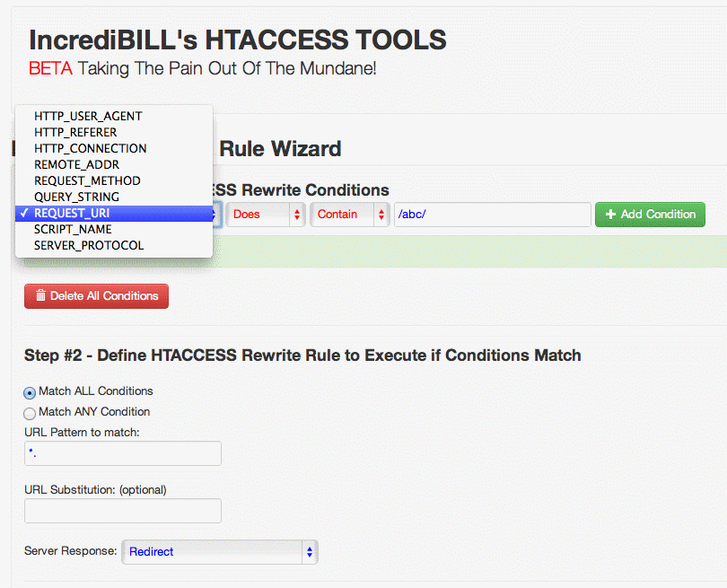This screenshot has width=727, height=588.
Task: Click the plus icon on Add Condition
Action: coord(611,215)
